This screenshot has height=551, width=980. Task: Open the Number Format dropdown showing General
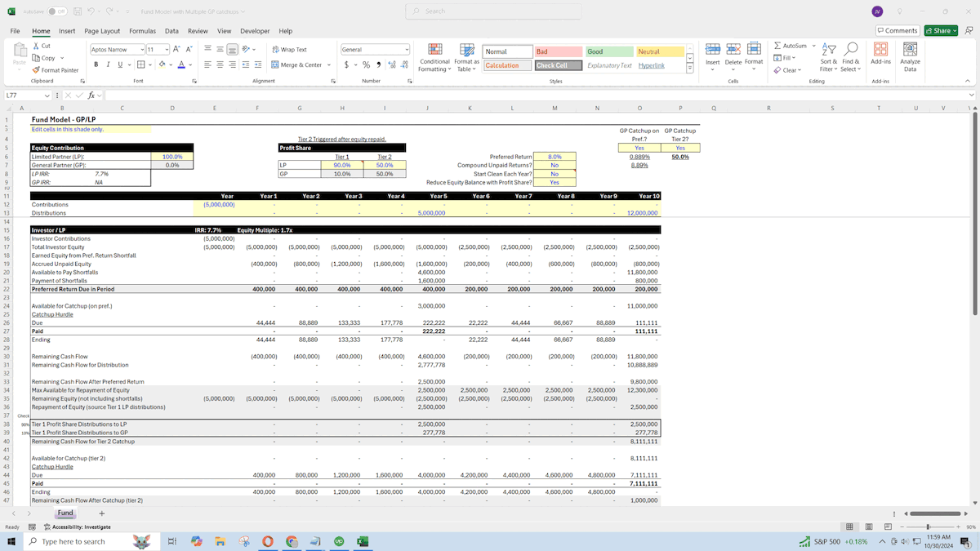point(374,48)
